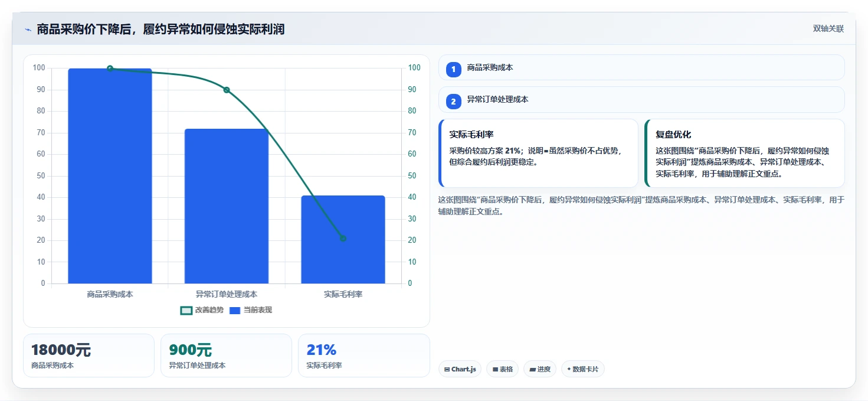Click the x-axis label 异常订单处理成本
The width and height of the screenshot is (868, 401).
(x=227, y=294)
